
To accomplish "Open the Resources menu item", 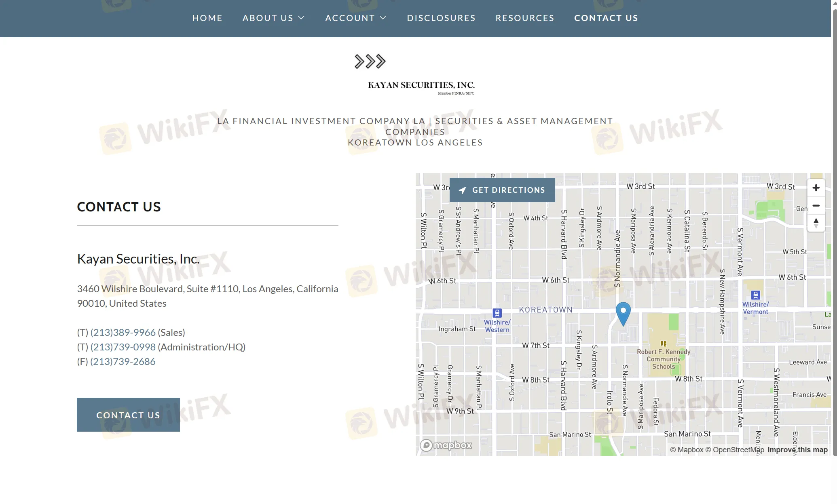I will click(525, 18).
